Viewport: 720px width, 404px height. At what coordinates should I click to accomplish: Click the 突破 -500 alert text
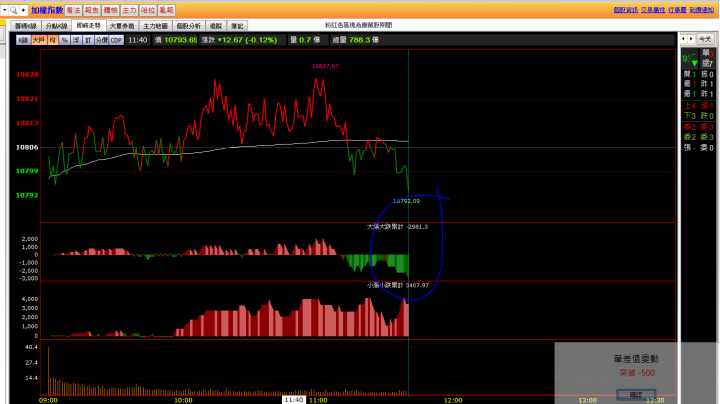tap(637, 373)
